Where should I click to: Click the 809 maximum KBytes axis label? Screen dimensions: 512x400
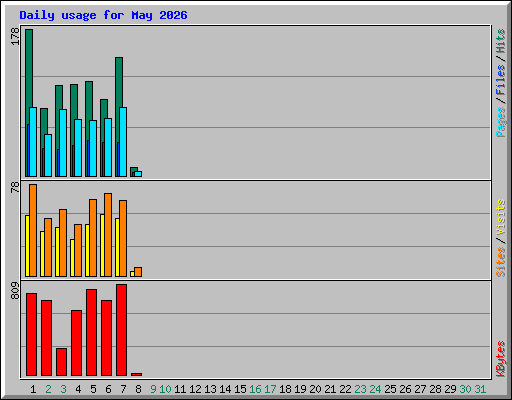[x=15, y=291]
